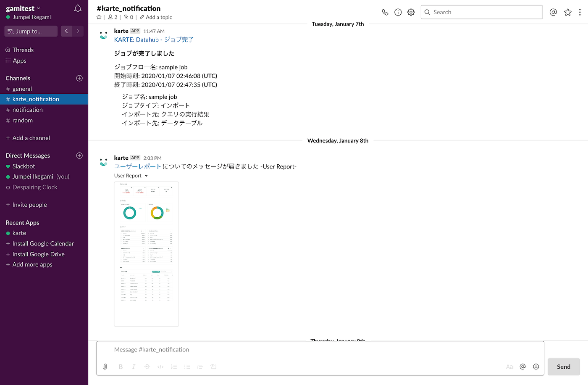Focus the Message #karte_notification input
The image size is (588, 385).
point(320,350)
